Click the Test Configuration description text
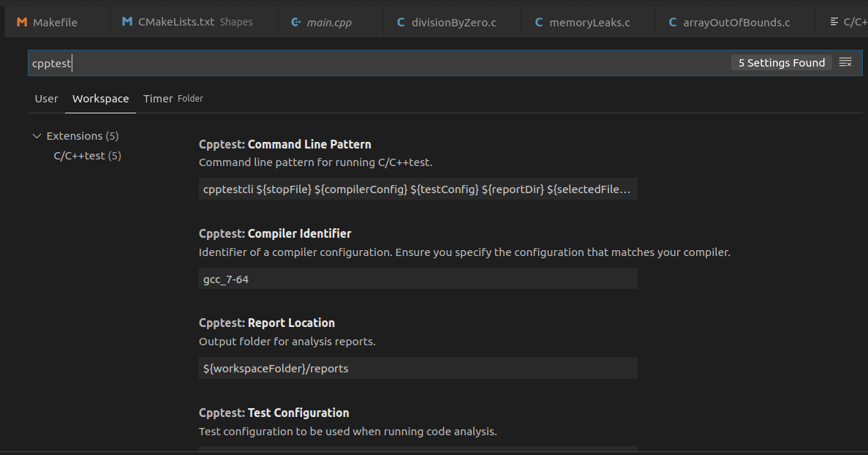This screenshot has width=868, height=455. tap(347, 431)
